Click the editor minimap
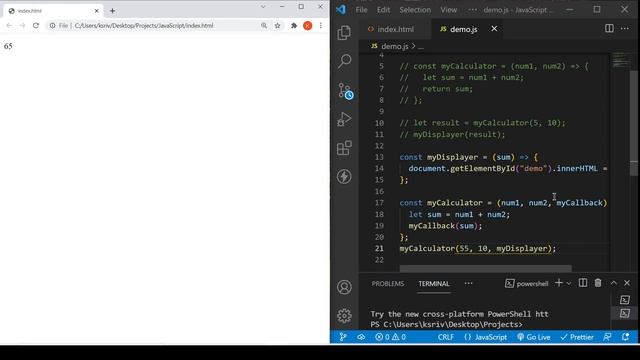 click(x=621, y=60)
